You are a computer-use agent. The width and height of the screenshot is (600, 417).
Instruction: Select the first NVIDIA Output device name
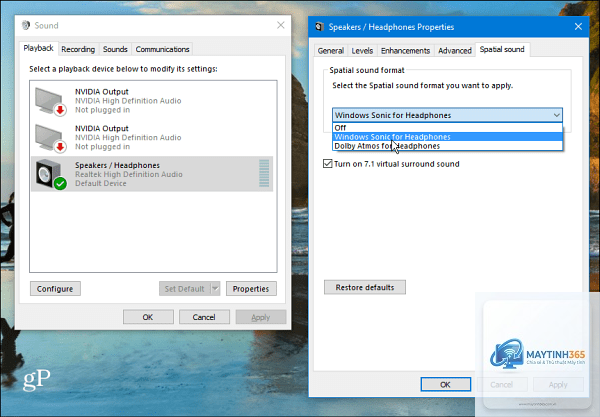[102, 92]
